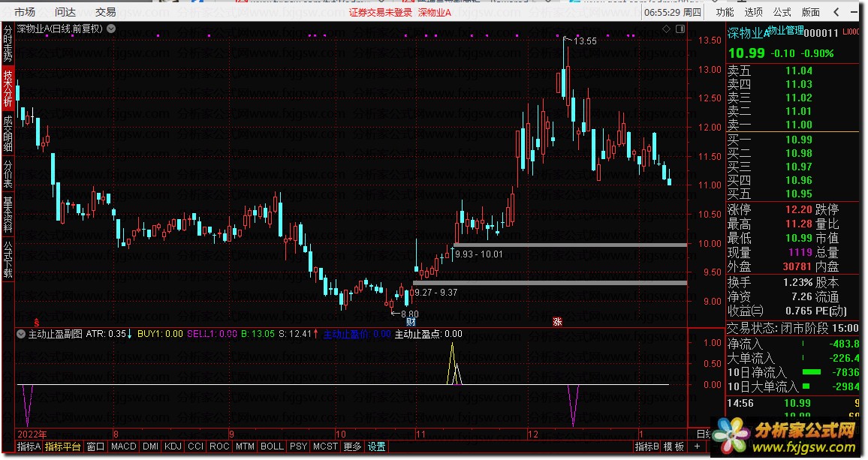Apply the ROC indicator
The height and width of the screenshot is (460, 868).
tap(219, 446)
